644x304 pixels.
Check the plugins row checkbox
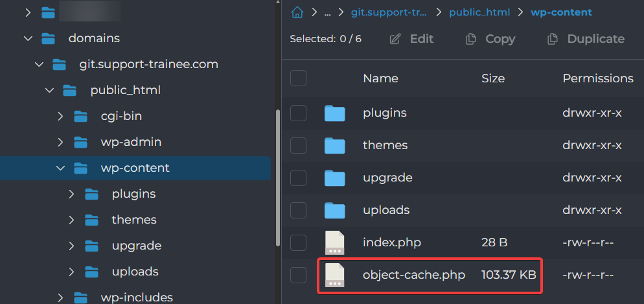tap(298, 113)
